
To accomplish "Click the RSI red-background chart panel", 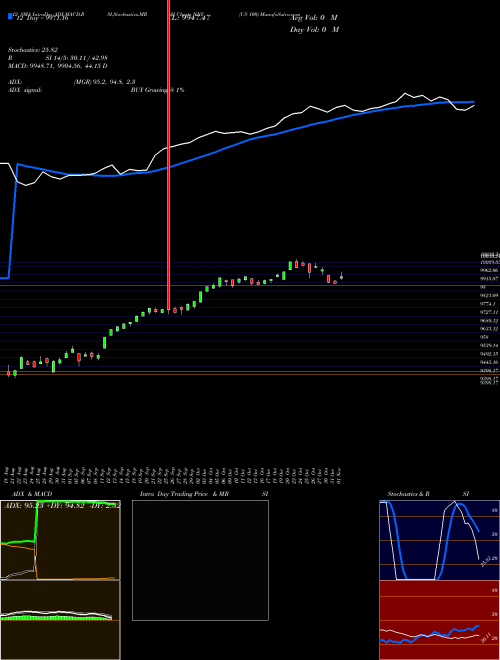I will pos(439,620).
